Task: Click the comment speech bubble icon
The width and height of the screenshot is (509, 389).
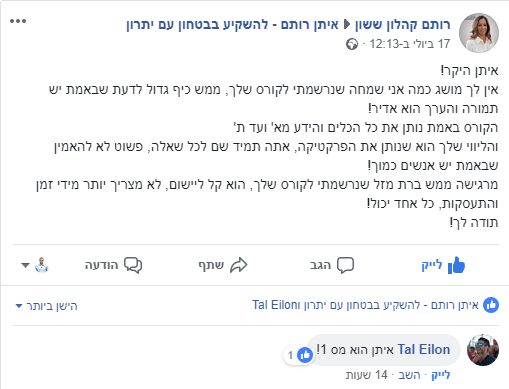Action: click(345, 265)
